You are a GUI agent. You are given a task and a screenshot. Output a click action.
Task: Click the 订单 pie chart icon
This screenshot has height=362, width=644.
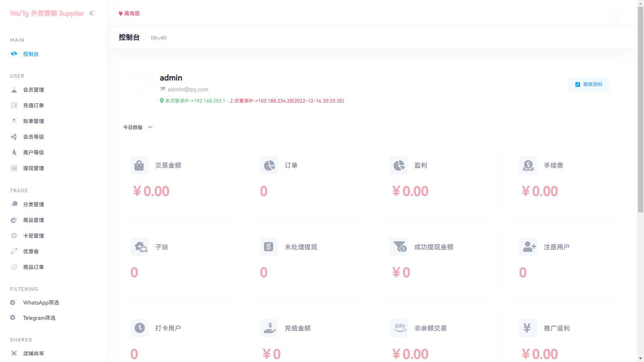click(x=269, y=165)
